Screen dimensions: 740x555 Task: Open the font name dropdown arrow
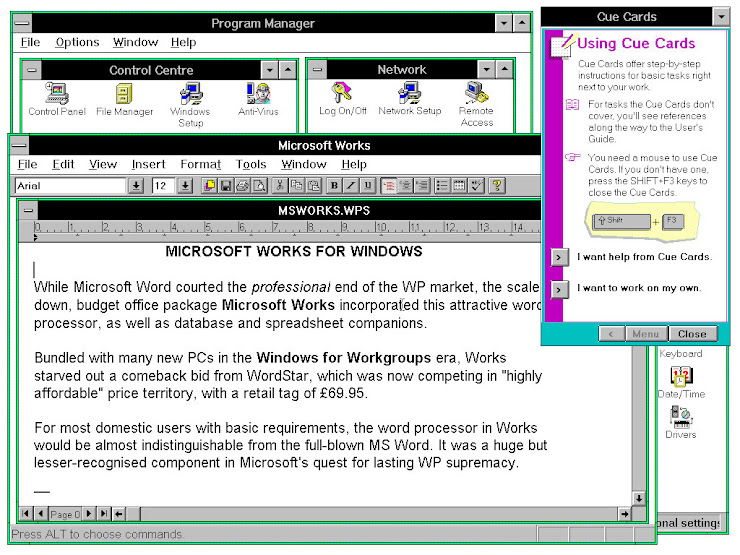coord(136,185)
